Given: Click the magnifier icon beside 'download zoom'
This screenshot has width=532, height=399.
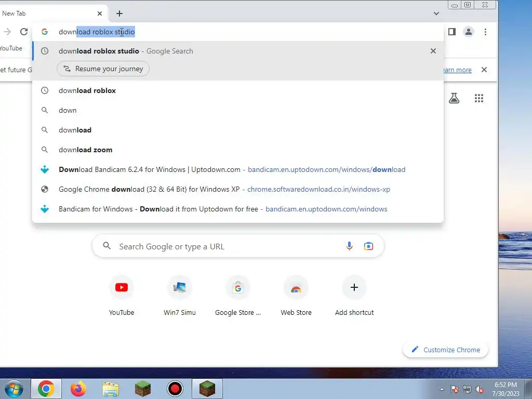Looking at the screenshot, I should click(x=45, y=150).
